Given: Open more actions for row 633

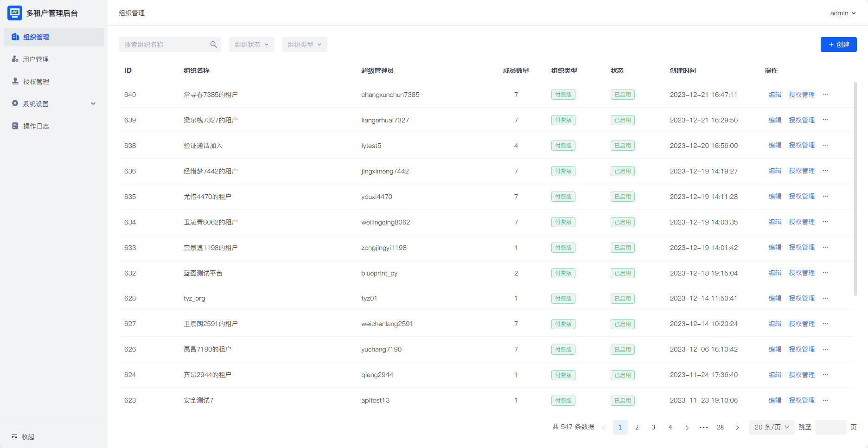Looking at the screenshot, I should [825, 248].
